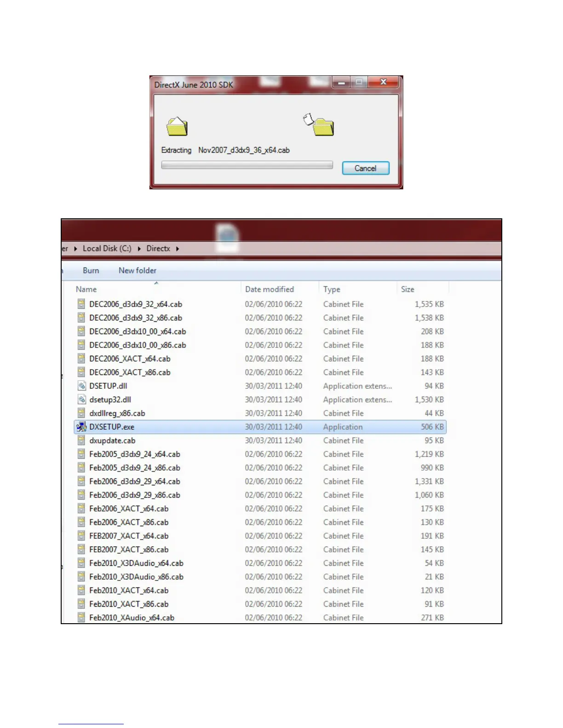563x728 pixels.
Task: Click the Feb2006_d3dx9_29_x64.cab file icon
Action: [81, 481]
